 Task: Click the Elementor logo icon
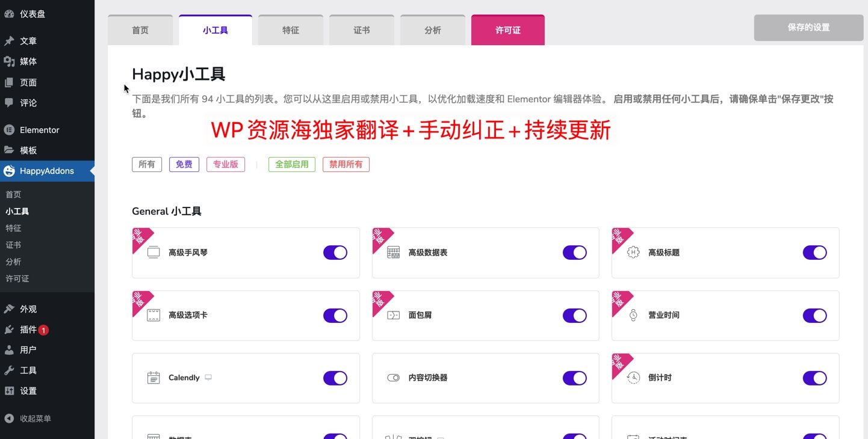tap(9, 130)
